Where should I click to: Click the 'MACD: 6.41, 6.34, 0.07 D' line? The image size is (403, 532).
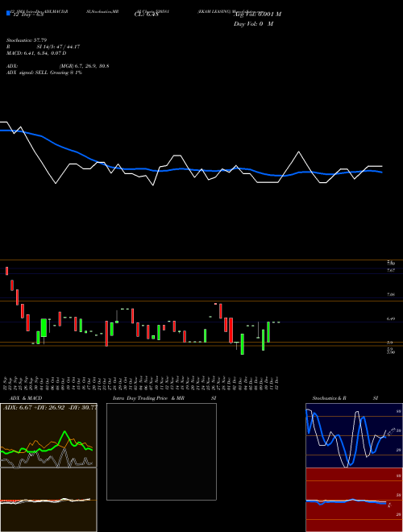[x=36, y=53]
